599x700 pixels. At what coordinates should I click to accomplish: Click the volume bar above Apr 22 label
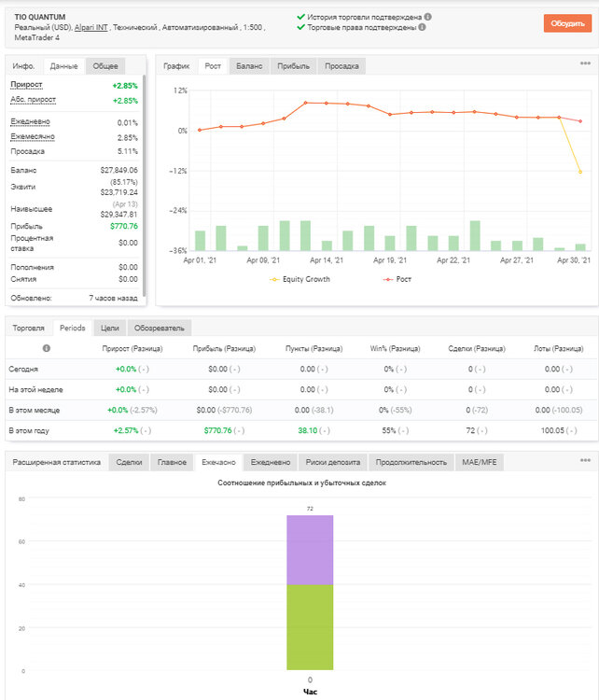(x=454, y=243)
